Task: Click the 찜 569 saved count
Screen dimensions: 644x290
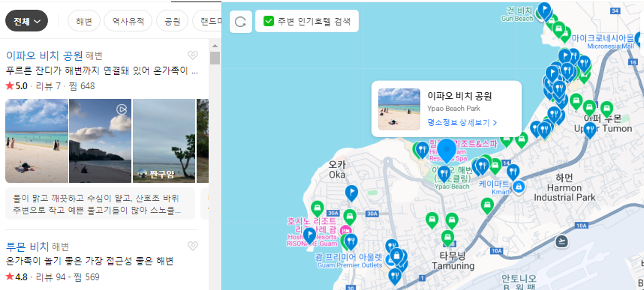Action: coord(86,277)
